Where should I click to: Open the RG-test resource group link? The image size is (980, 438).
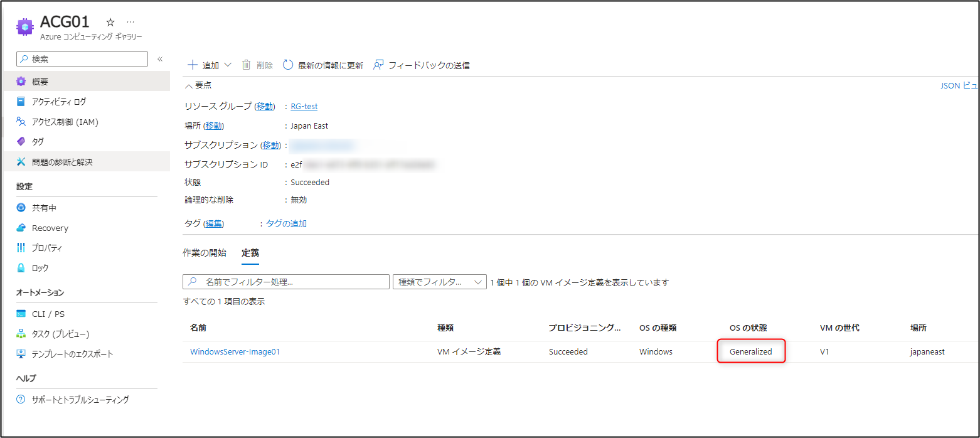(304, 106)
